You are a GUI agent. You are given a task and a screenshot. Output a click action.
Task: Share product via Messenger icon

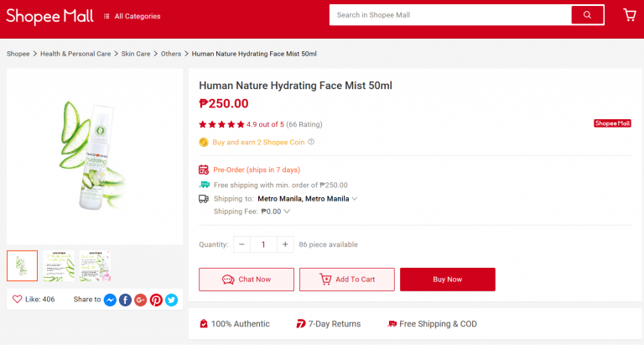(x=110, y=300)
